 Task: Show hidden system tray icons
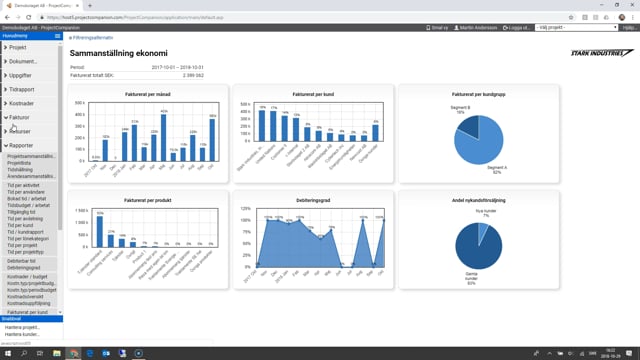point(549,353)
